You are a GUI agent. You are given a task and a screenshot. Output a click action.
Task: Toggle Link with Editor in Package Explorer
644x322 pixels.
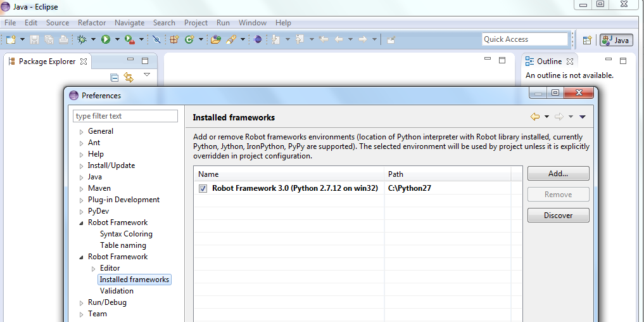(x=129, y=78)
